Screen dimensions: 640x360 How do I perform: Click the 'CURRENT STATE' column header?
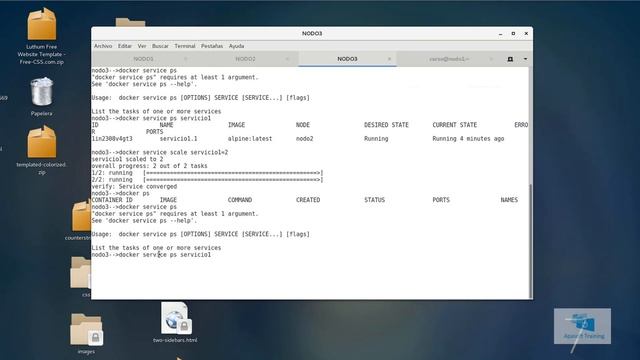(455, 125)
